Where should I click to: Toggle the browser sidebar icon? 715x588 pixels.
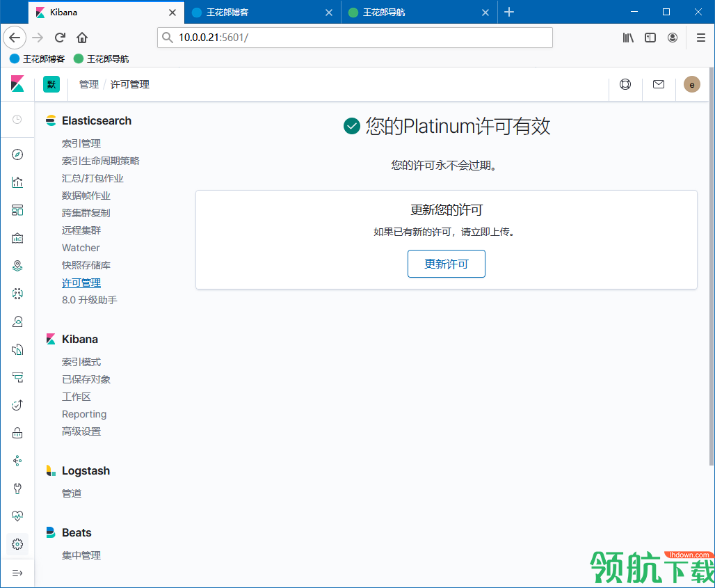click(650, 38)
